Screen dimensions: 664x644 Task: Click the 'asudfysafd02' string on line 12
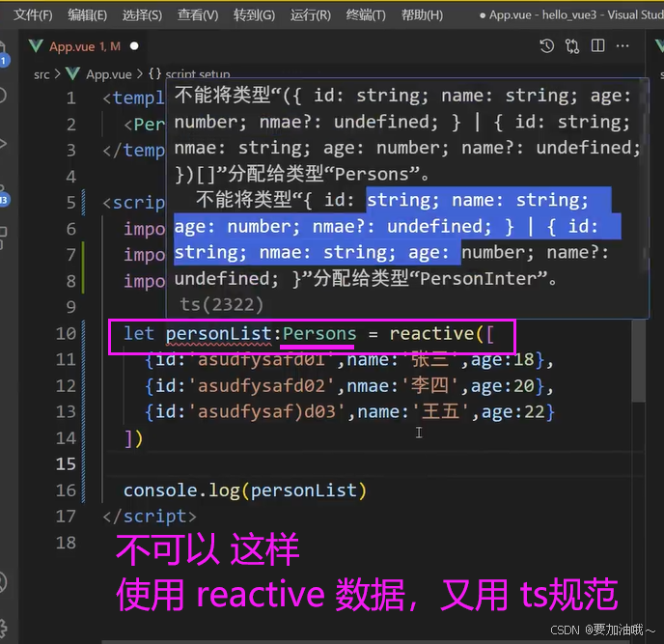pyautogui.click(x=262, y=386)
